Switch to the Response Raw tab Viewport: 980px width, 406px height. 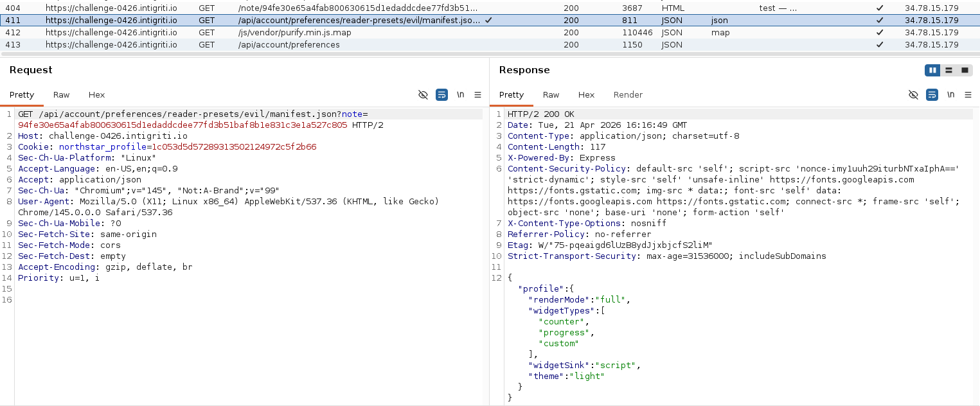[x=551, y=94]
